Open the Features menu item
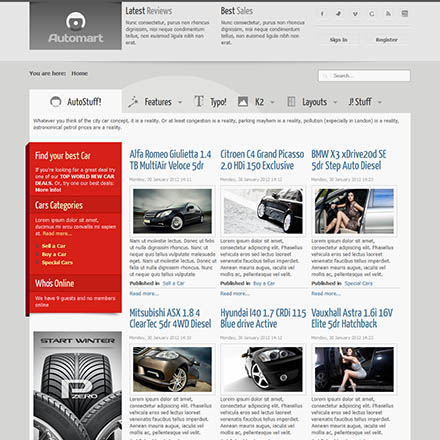 pos(158,102)
